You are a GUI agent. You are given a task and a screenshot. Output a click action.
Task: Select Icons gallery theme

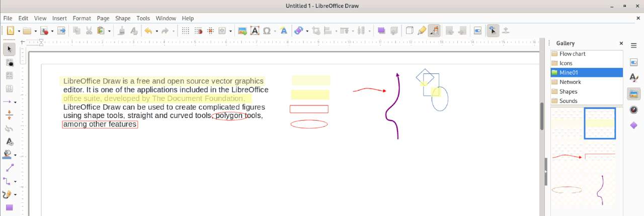coord(587,63)
